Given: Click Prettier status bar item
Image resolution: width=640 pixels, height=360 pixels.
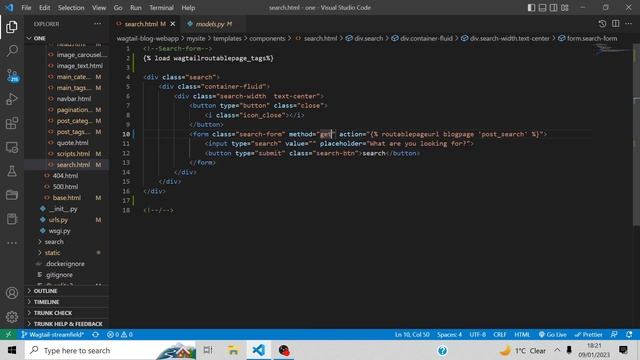Looking at the screenshot, I should click(588, 334).
